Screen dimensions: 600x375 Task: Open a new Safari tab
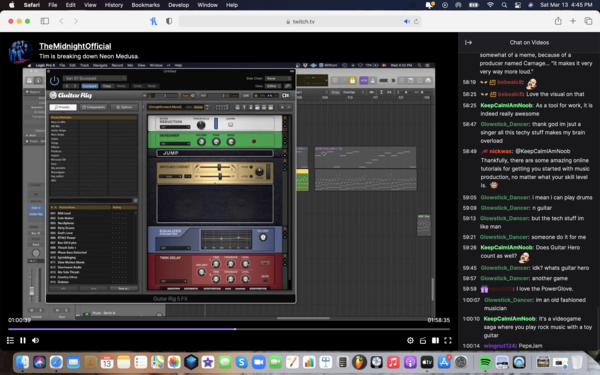point(573,21)
